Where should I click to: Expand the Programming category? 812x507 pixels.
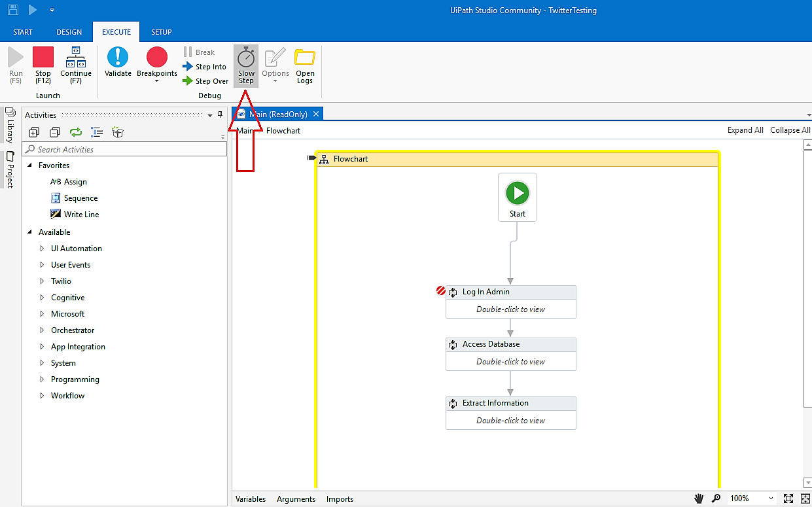tap(43, 379)
